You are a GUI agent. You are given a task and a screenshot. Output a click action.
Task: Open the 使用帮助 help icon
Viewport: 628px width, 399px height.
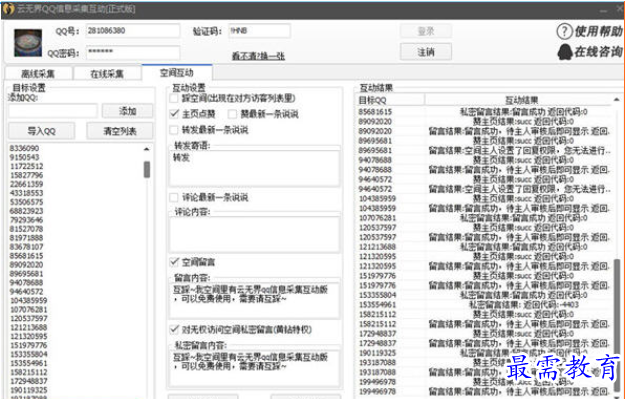click(564, 31)
